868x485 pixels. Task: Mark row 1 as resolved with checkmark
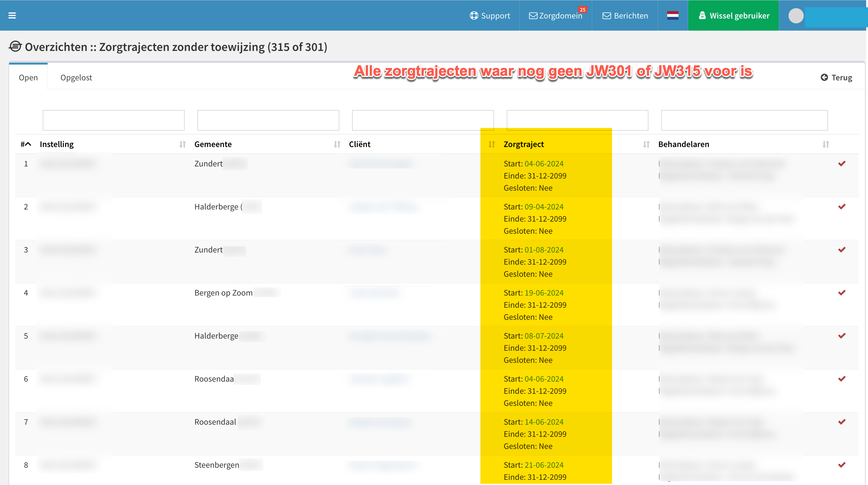(x=842, y=164)
